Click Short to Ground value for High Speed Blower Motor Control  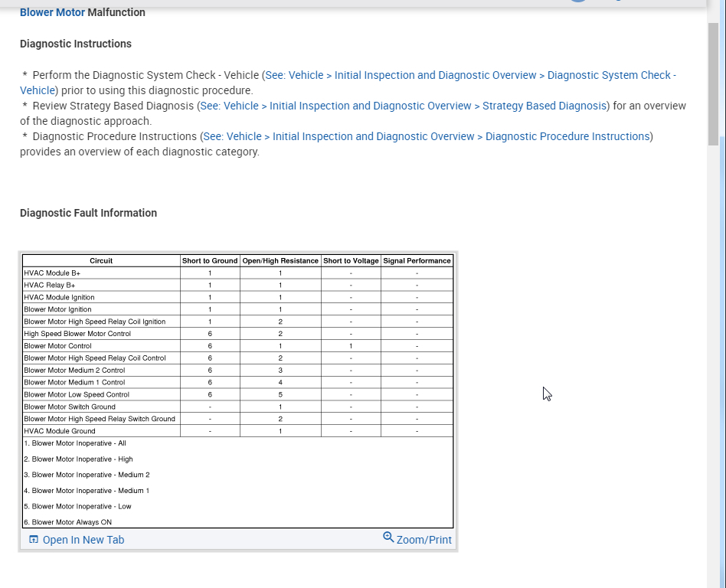pos(210,334)
